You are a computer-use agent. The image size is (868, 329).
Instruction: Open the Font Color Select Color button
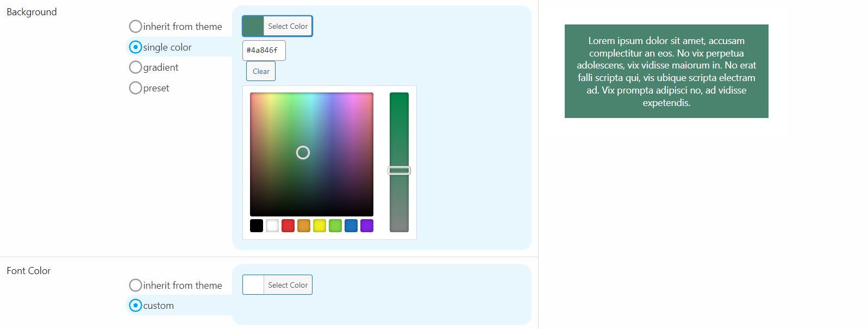pyautogui.click(x=277, y=285)
